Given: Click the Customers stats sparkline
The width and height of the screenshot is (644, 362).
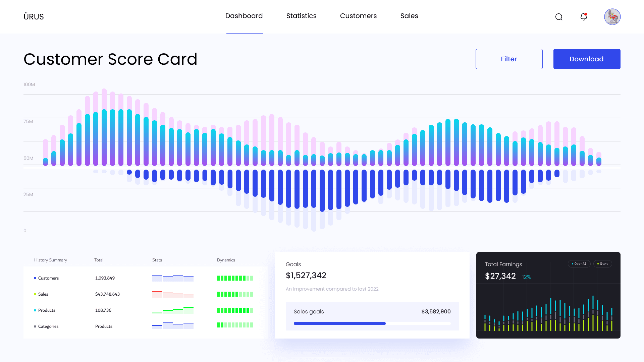Looking at the screenshot, I should click(173, 278).
